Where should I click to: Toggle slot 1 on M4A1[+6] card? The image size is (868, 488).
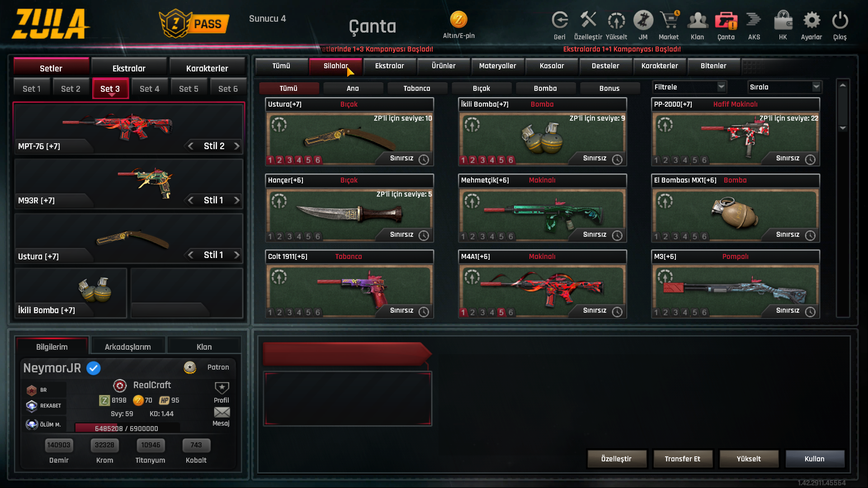(463, 312)
